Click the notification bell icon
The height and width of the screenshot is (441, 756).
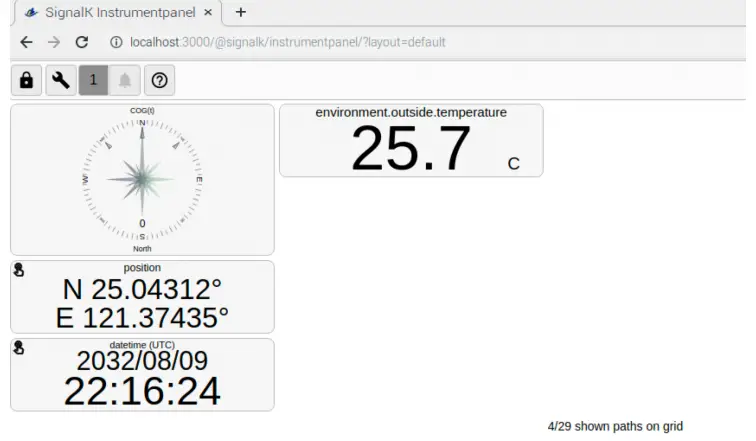pyautogui.click(x=125, y=80)
